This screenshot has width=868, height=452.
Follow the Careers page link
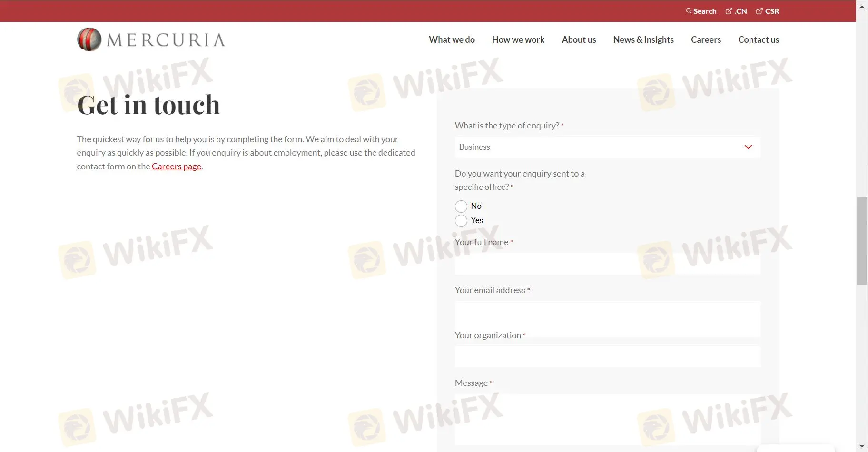(176, 167)
